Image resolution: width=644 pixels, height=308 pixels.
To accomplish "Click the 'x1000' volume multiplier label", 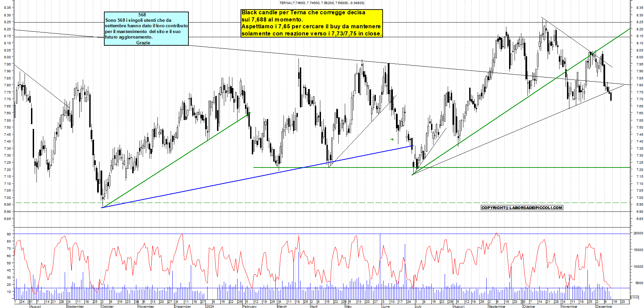I will 635,297.
